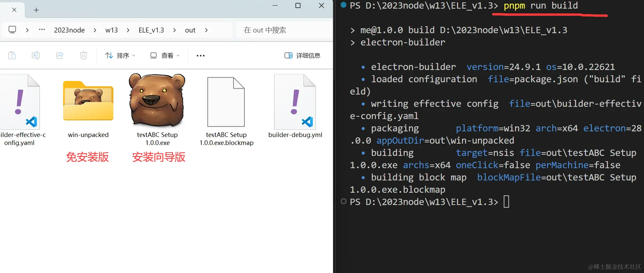Click the perMachine=false text in terminal

pos(578,165)
